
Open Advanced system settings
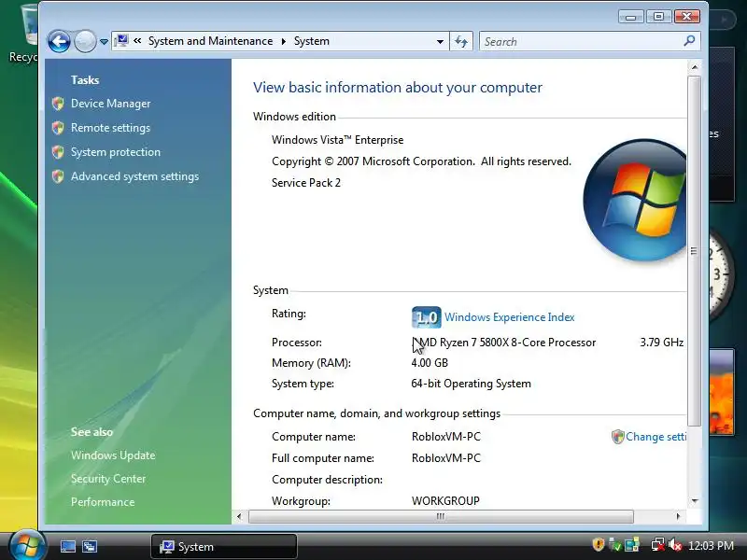click(134, 176)
